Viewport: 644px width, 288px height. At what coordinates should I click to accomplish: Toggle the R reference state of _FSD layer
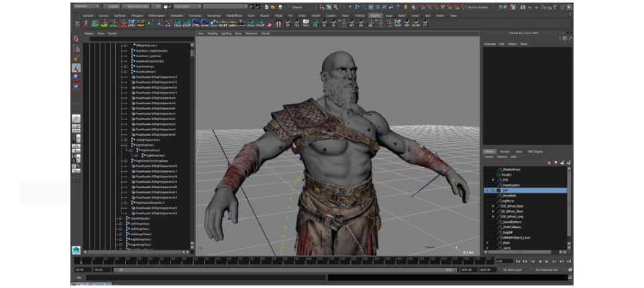pos(493,180)
